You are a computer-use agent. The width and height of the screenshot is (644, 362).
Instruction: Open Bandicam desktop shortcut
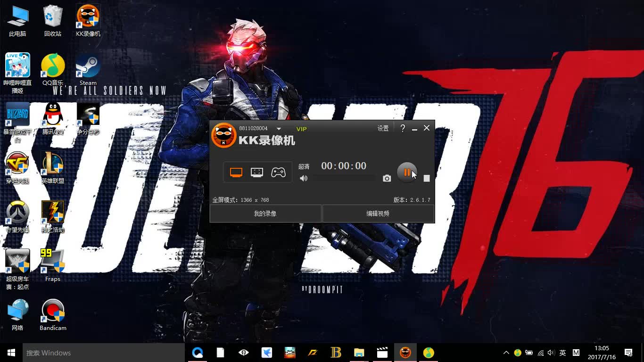53,315
